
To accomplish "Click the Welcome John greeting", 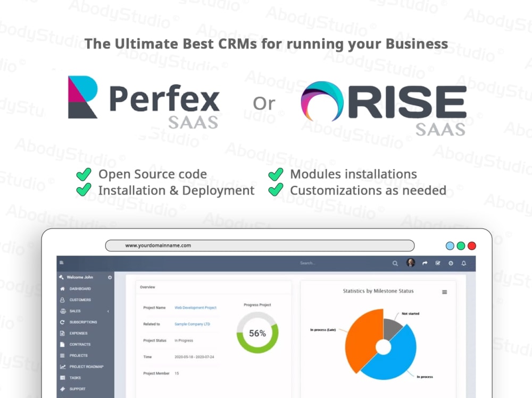I will pos(80,277).
